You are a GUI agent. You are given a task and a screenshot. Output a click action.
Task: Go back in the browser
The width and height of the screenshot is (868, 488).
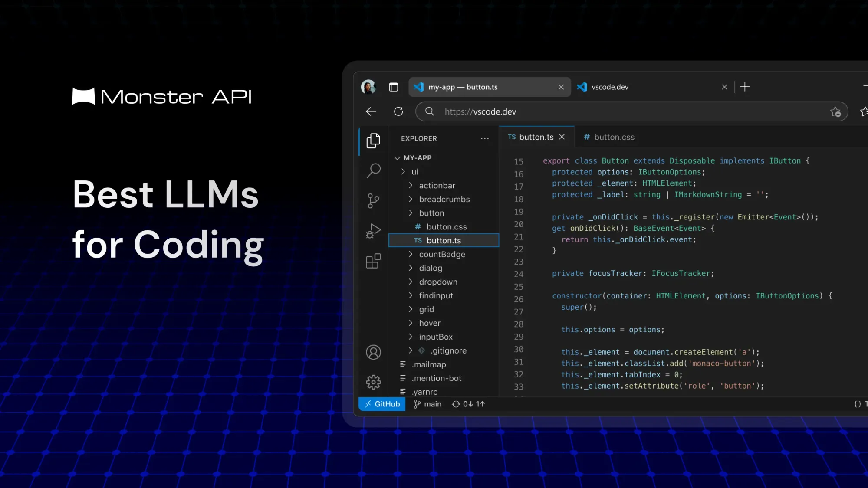(371, 111)
